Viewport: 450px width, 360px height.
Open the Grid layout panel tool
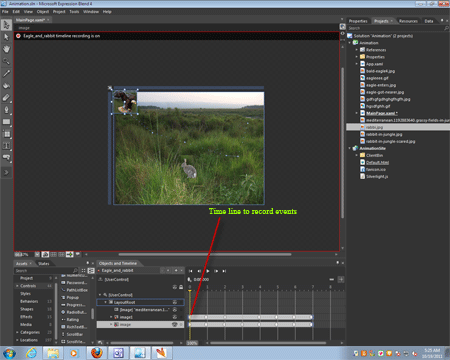pyautogui.click(x=6, y=134)
